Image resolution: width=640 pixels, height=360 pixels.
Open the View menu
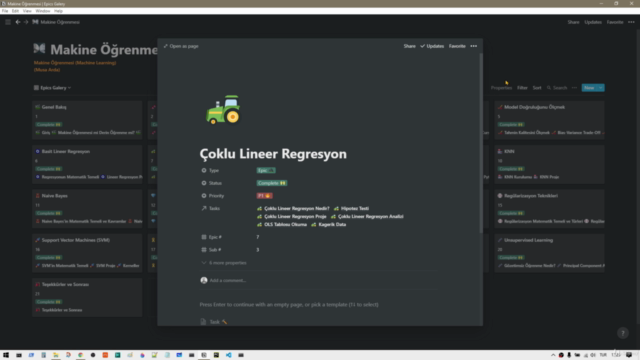(27, 11)
